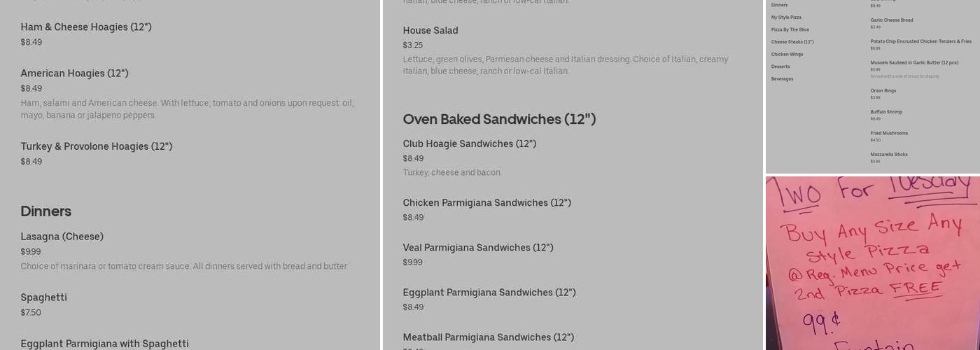This screenshot has width=980, height=350.
Task: Open the Two for Tuesday sign photo
Action: click(872, 263)
